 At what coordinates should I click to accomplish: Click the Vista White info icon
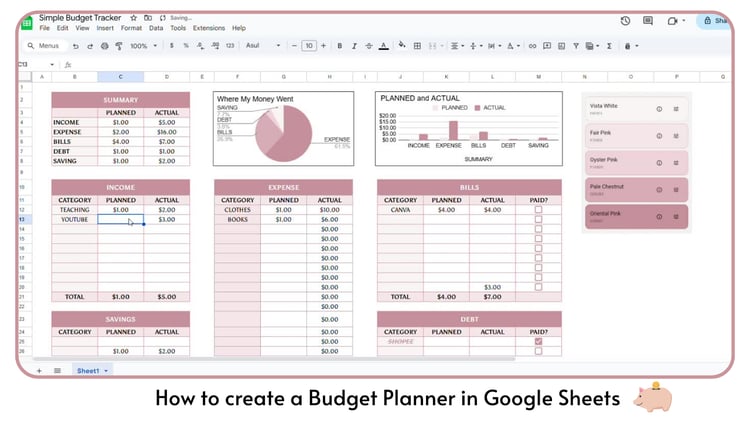pyautogui.click(x=659, y=109)
